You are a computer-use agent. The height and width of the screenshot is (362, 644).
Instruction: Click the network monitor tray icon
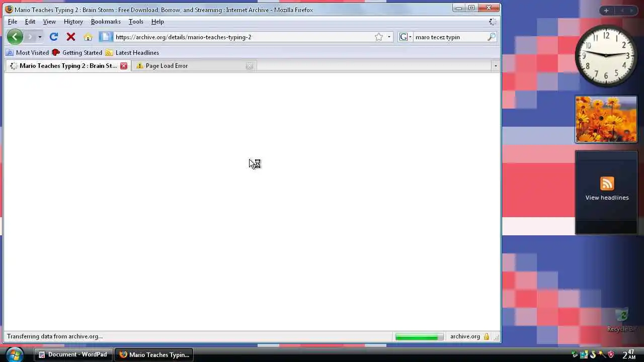point(584,355)
